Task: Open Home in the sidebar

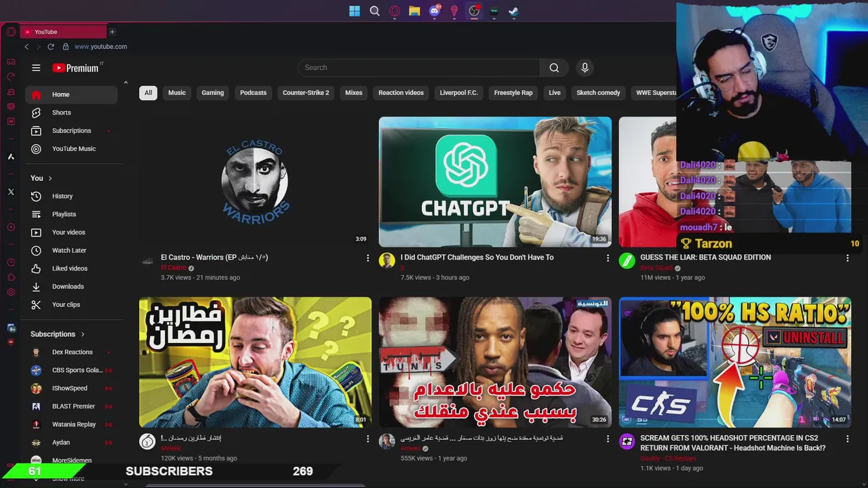Action: pyautogui.click(x=71, y=95)
